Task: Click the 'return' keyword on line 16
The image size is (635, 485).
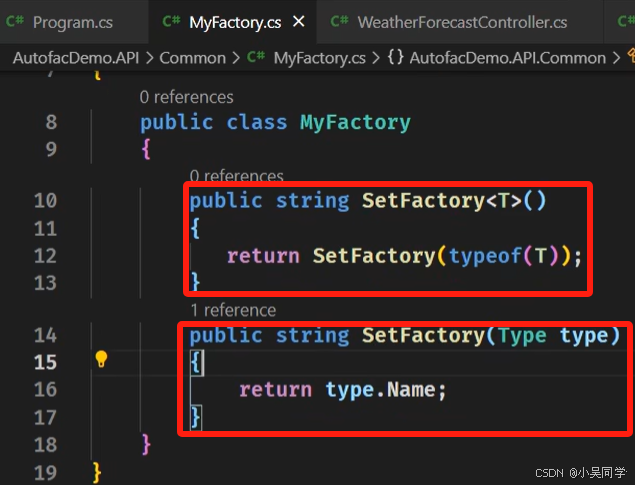Action: tap(275, 390)
